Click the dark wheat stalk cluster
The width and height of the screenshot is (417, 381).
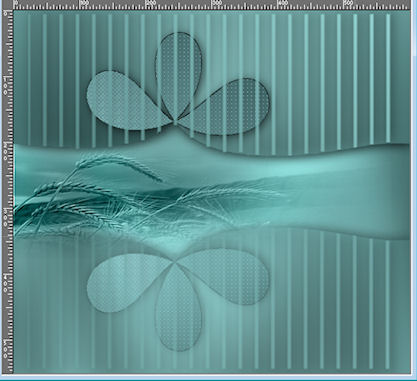tap(50, 213)
